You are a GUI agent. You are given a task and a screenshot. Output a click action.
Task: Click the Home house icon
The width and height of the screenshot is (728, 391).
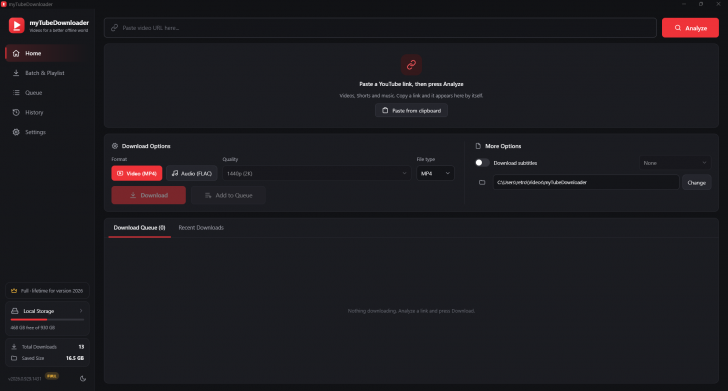tap(16, 53)
